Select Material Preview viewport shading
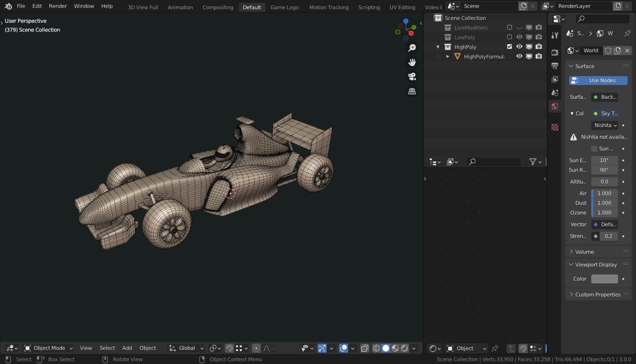This screenshot has height=364, width=636. point(395,348)
